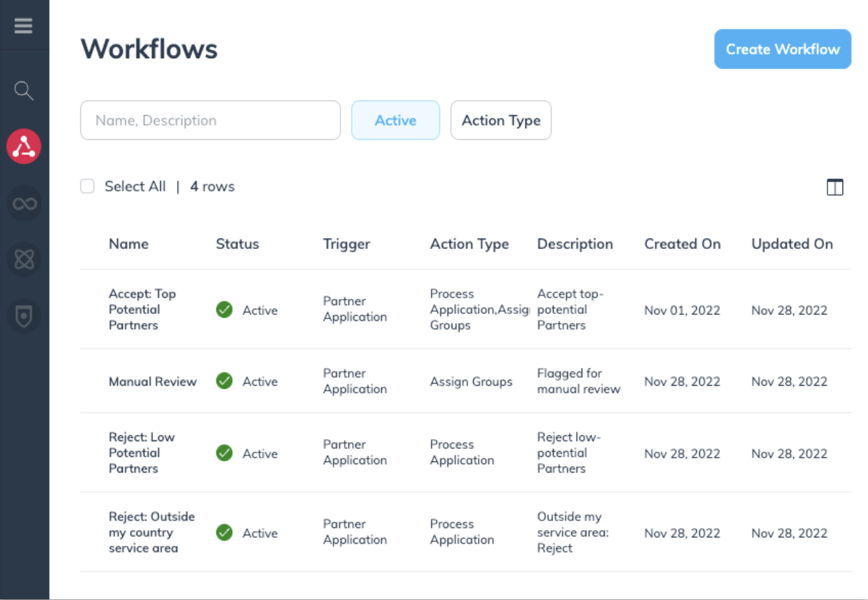Open the shield sidebar icon
This screenshot has width=868, height=600.
[24, 316]
